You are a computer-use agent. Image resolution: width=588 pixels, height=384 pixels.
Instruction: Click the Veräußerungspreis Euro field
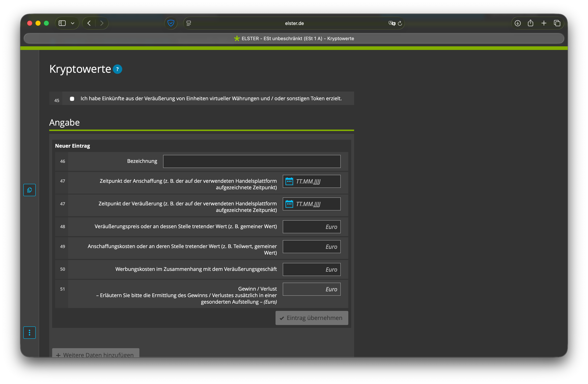pyautogui.click(x=312, y=227)
